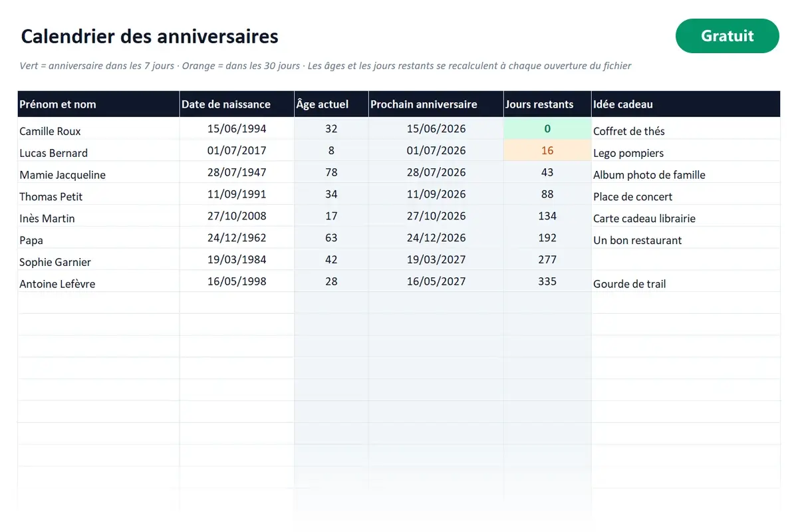This screenshot has height=532, width=798.
Task: Click next birthday date 28/07/2026
Action: (436, 173)
